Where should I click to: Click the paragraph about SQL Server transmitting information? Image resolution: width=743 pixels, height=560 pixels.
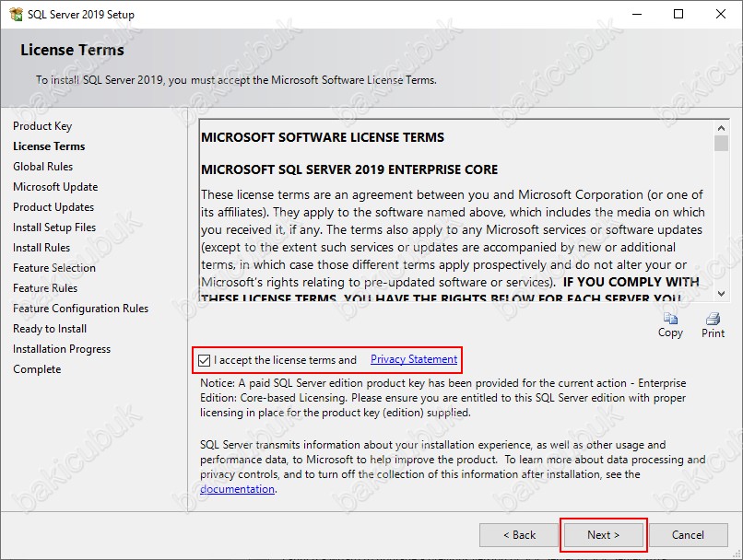[x=453, y=466]
